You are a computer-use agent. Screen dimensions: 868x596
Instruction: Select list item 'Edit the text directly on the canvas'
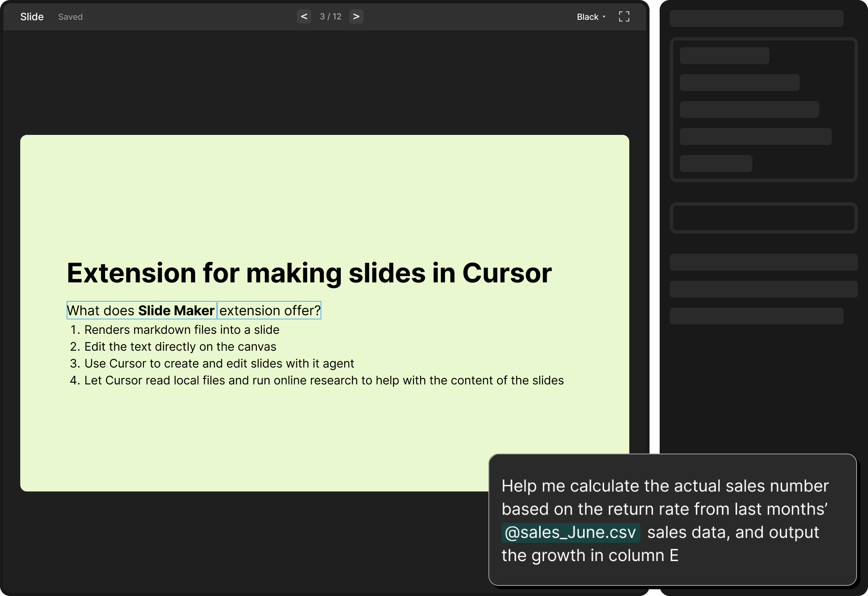click(181, 346)
